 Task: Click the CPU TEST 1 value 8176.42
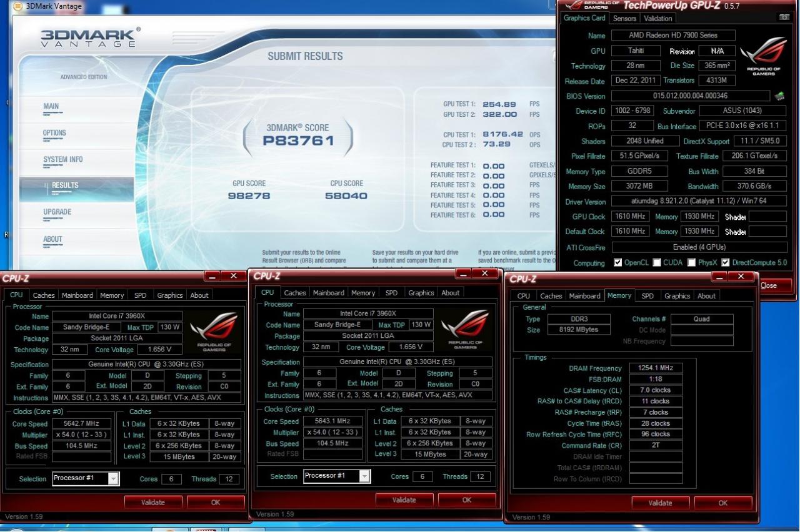point(502,134)
